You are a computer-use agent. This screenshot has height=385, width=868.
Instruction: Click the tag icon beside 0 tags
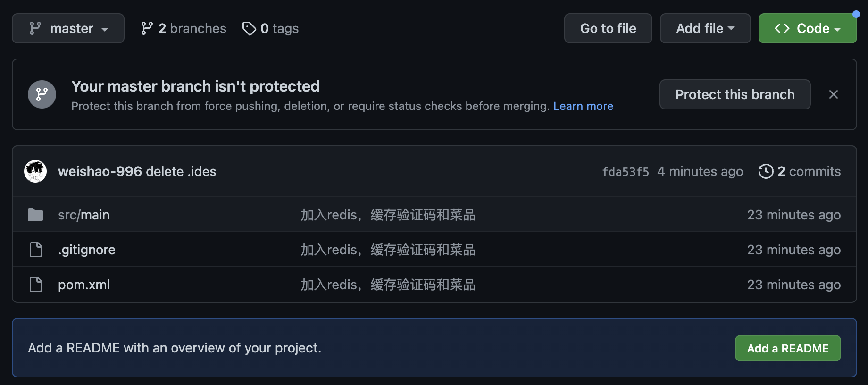[249, 28]
